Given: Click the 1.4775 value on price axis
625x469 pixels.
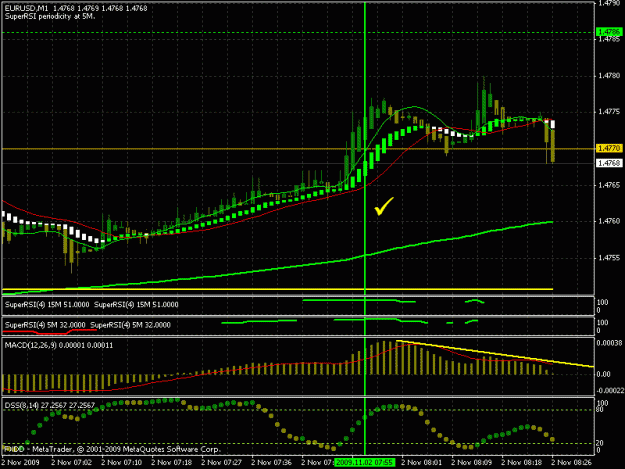Looking at the screenshot, I should (x=609, y=112).
